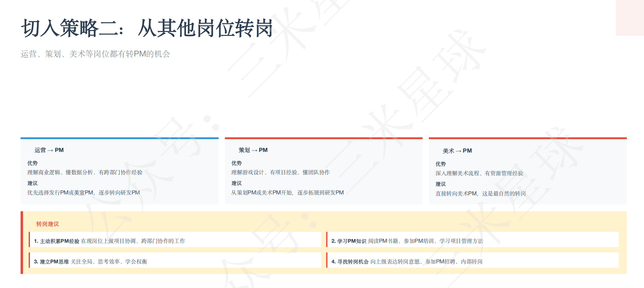Click item 3. 建立PM思维

[x=90, y=261]
